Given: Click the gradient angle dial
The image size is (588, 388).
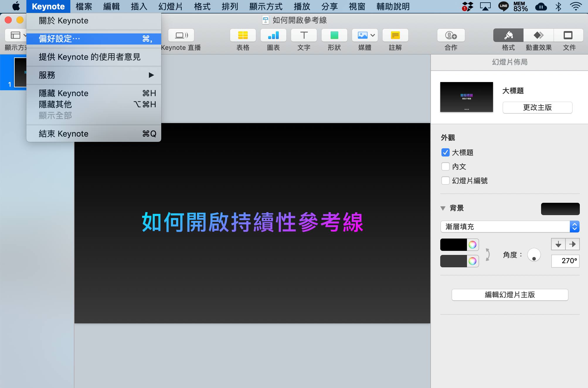Looking at the screenshot, I should (534, 255).
